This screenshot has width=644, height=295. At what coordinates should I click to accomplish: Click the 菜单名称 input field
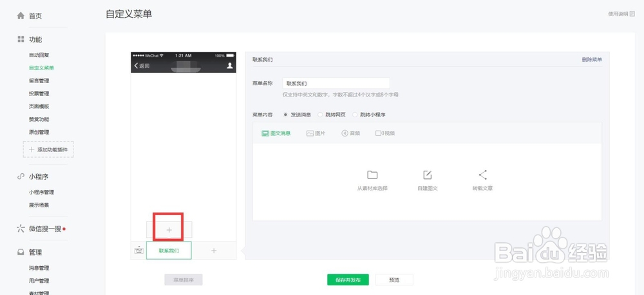336,83
